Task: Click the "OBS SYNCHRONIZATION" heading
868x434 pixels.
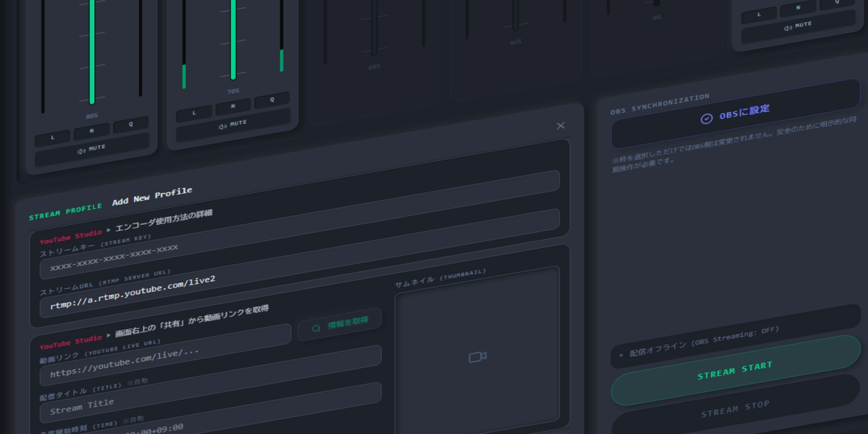Action: 660,104
